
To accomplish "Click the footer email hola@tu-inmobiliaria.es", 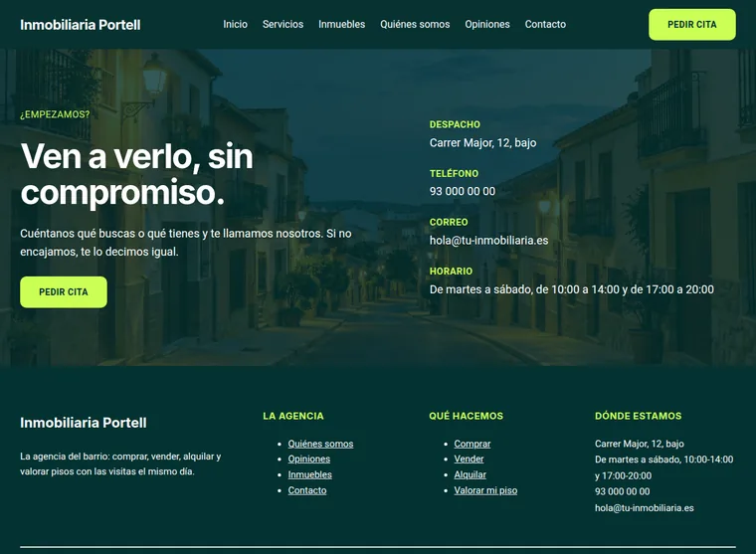I will click(645, 507).
